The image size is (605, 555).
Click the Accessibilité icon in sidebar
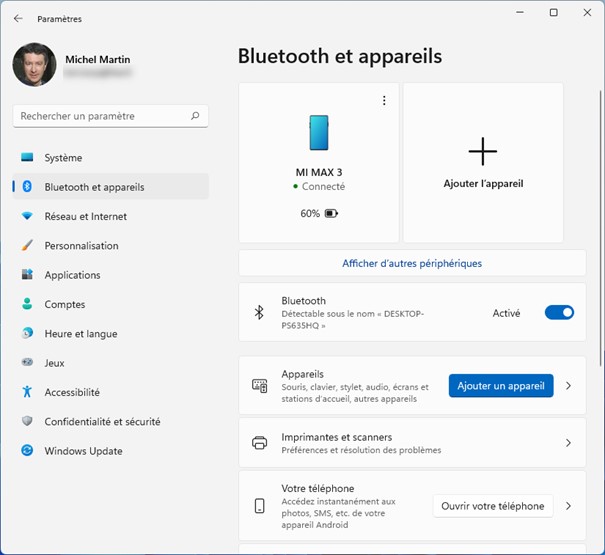point(27,392)
